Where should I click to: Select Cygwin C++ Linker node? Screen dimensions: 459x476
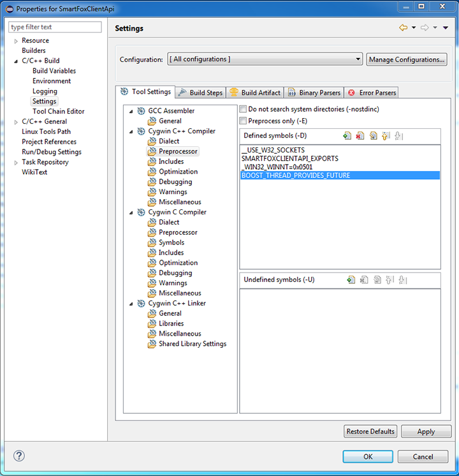[x=177, y=303]
